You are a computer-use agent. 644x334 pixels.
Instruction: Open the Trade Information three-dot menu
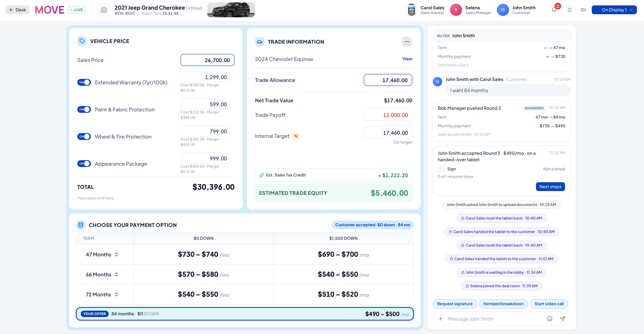coord(407,42)
